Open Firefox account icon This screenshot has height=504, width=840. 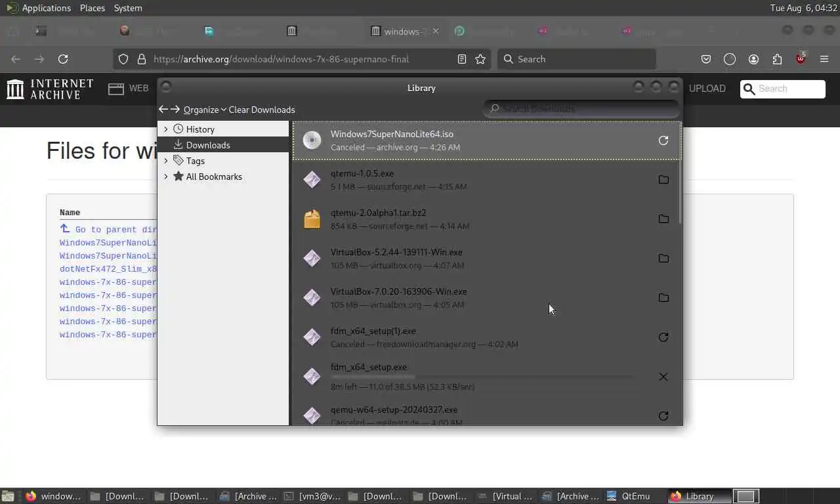point(753,59)
